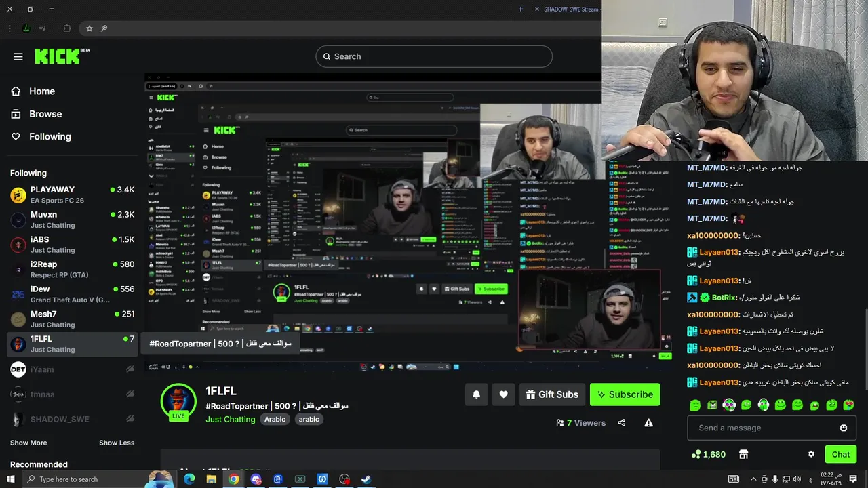The image size is (868, 488).
Task: Open Chrome from taskbar
Action: [x=234, y=479]
